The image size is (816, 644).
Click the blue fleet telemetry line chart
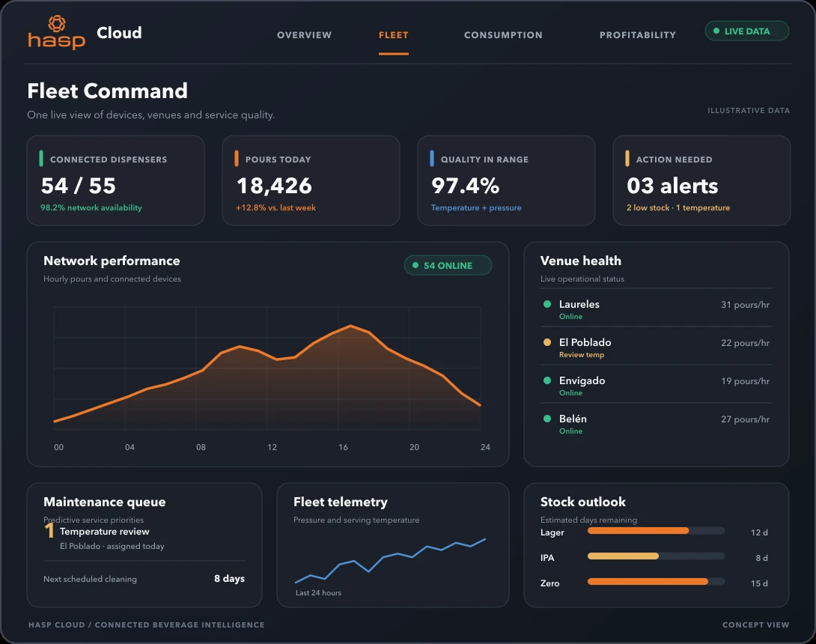click(x=390, y=560)
